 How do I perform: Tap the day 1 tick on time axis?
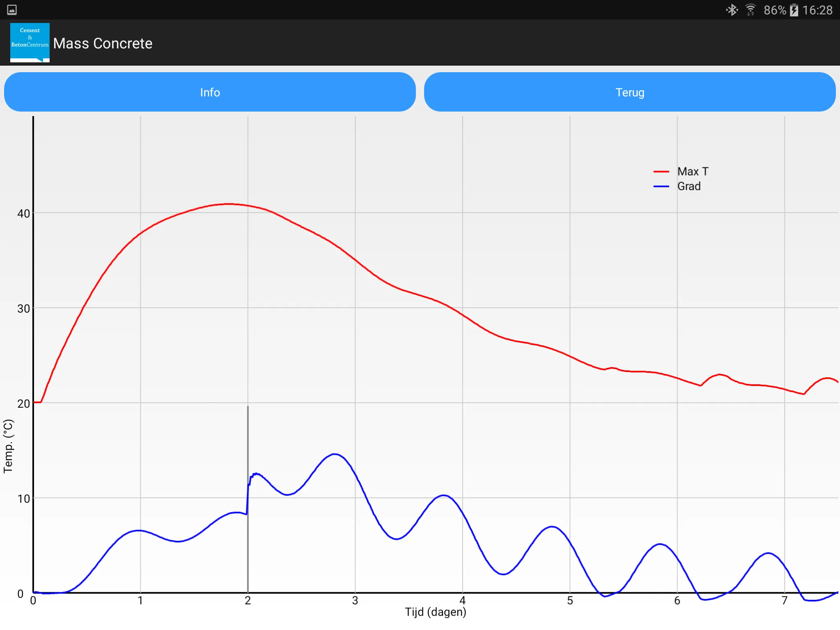[x=140, y=600]
